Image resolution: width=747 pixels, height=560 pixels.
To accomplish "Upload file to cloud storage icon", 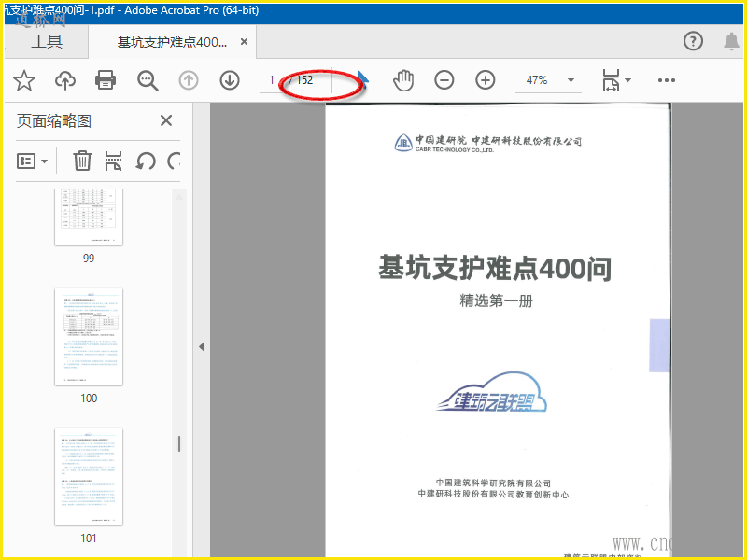I will pos(65,80).
